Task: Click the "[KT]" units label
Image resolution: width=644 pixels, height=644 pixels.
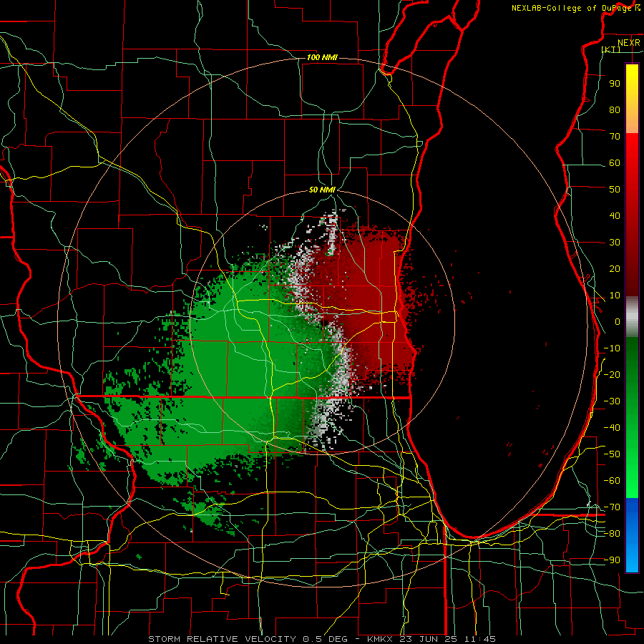Action: (611, 49)
